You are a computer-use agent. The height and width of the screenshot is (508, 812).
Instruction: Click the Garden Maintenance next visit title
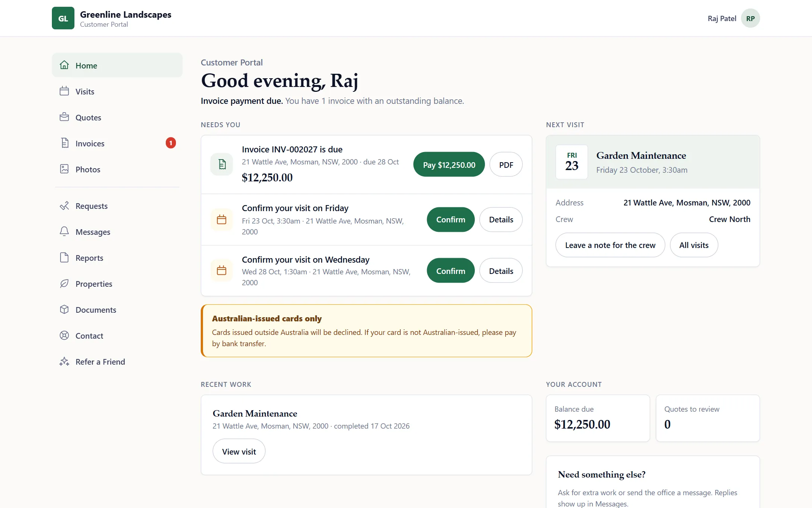point(641,155)
